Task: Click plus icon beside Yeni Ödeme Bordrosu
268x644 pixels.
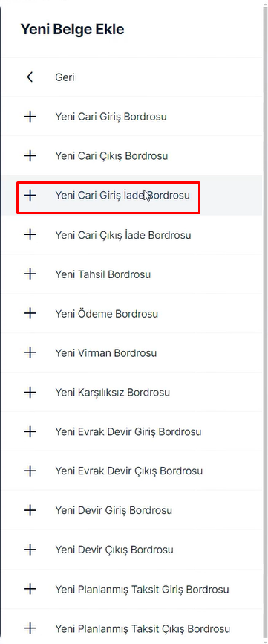Action: 30,314
